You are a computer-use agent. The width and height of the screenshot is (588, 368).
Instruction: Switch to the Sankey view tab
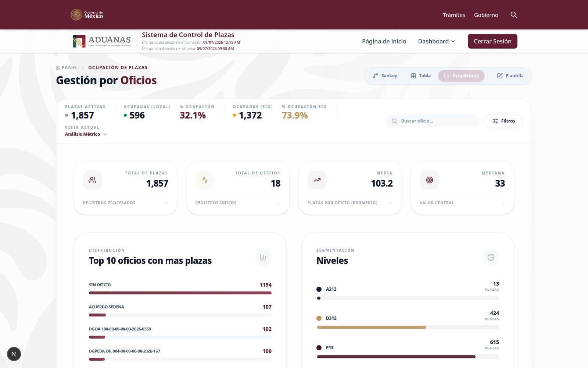coord(385,76)
